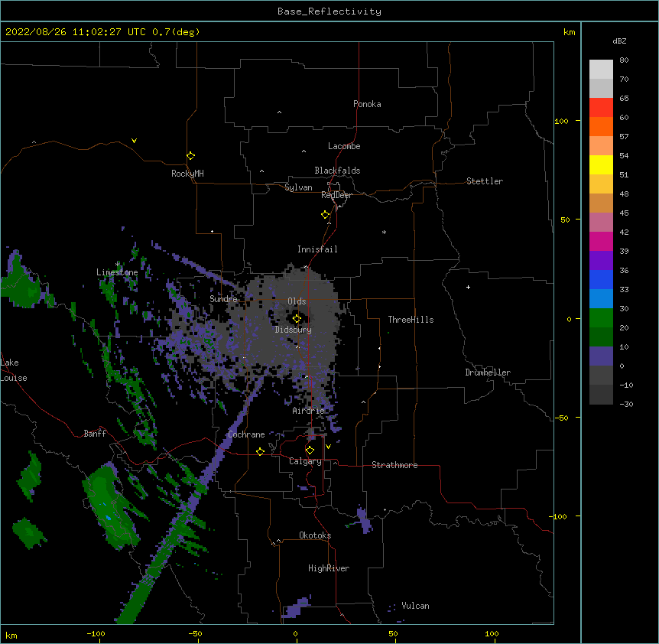659x644 pixels.
Task: Select the Sylvan label on map
Action: 298,187
